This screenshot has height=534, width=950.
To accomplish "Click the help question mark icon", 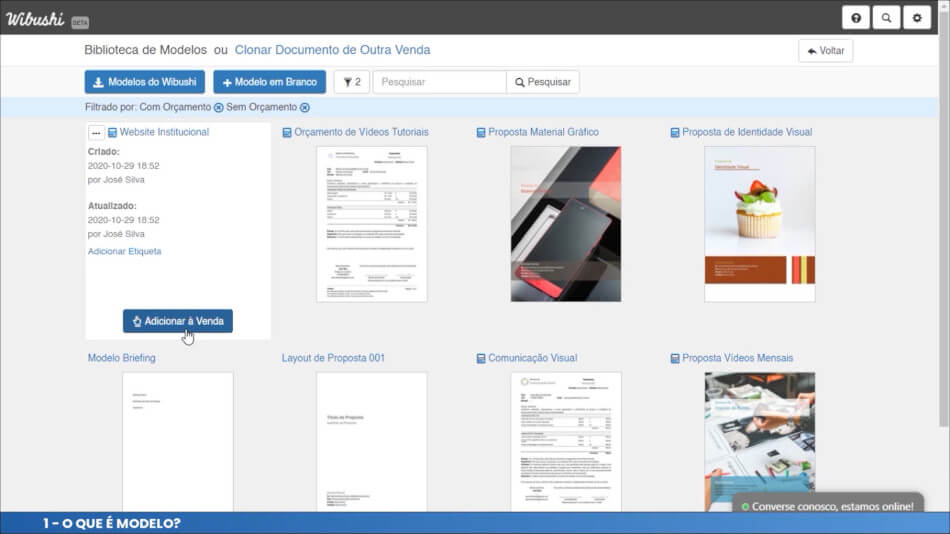I will coord(856,18).
